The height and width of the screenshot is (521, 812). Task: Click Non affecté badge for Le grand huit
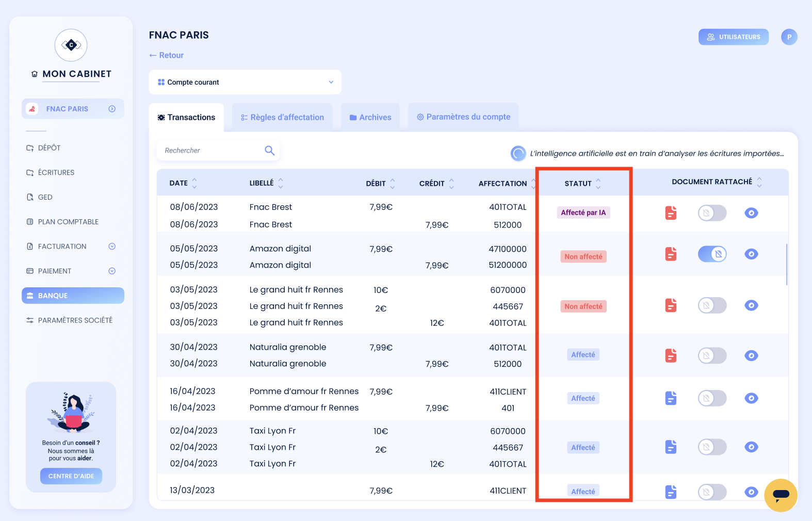tap(583, 306)
